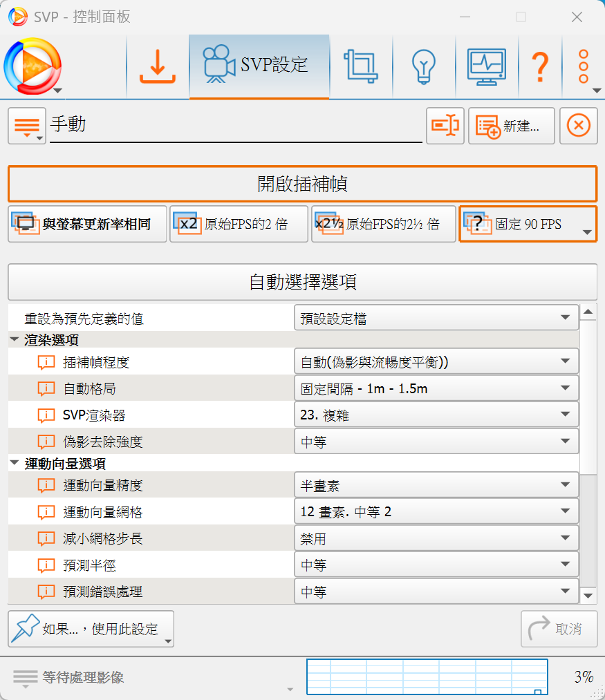Open the 預設設定檔 dropdown
605x700 pixels.
pyautogui.click(x=436, y=318)
